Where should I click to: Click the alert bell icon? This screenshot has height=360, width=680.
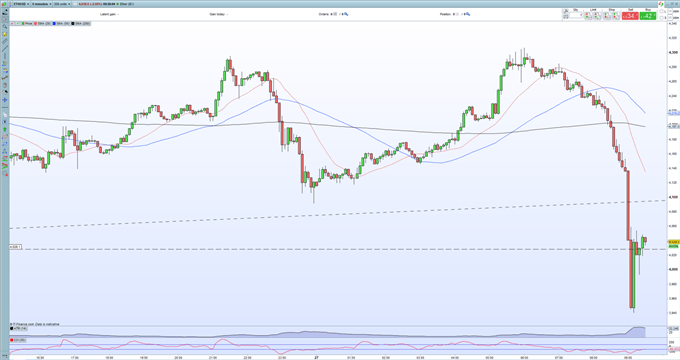(5, 34)
